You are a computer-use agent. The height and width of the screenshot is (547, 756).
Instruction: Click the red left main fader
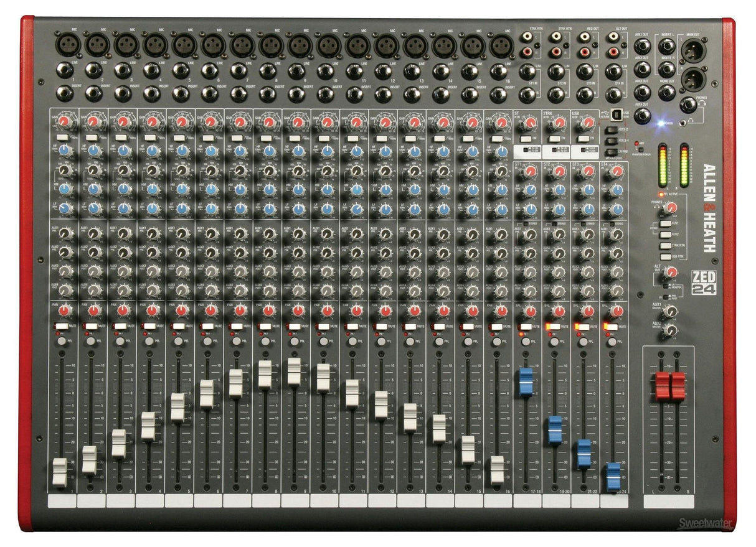(663, 385)
